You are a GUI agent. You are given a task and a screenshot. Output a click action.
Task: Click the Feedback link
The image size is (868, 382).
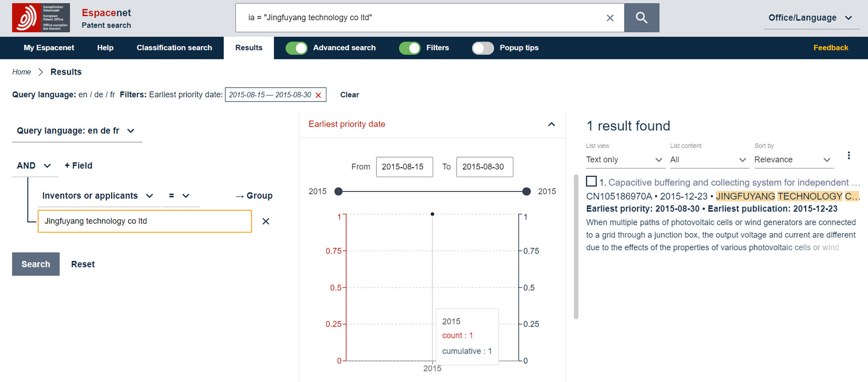[830, 48]
